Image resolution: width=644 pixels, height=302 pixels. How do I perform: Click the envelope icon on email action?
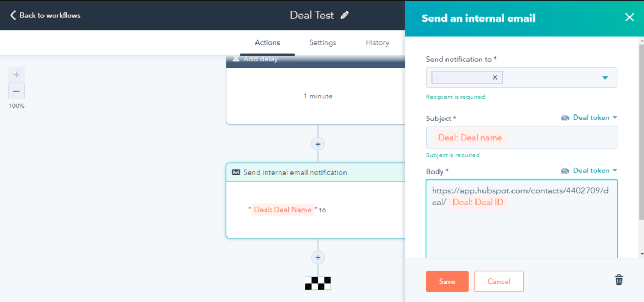[x=236, y=172]
